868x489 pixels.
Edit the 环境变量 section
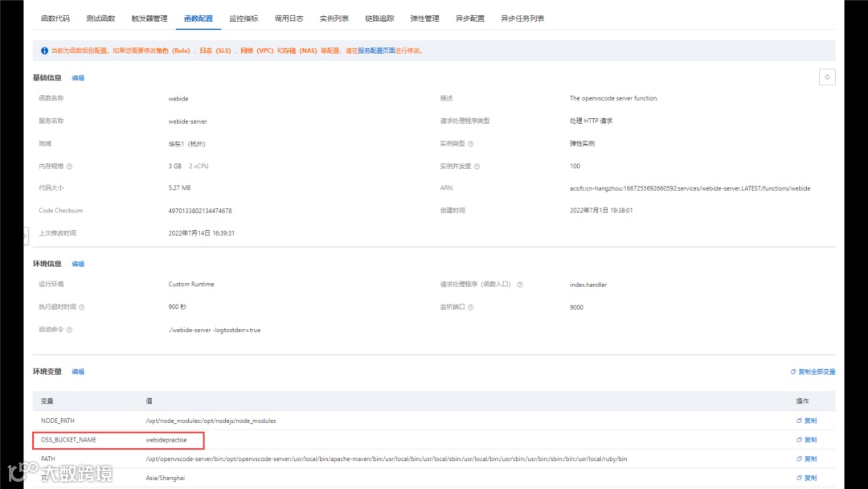point(78,372)
